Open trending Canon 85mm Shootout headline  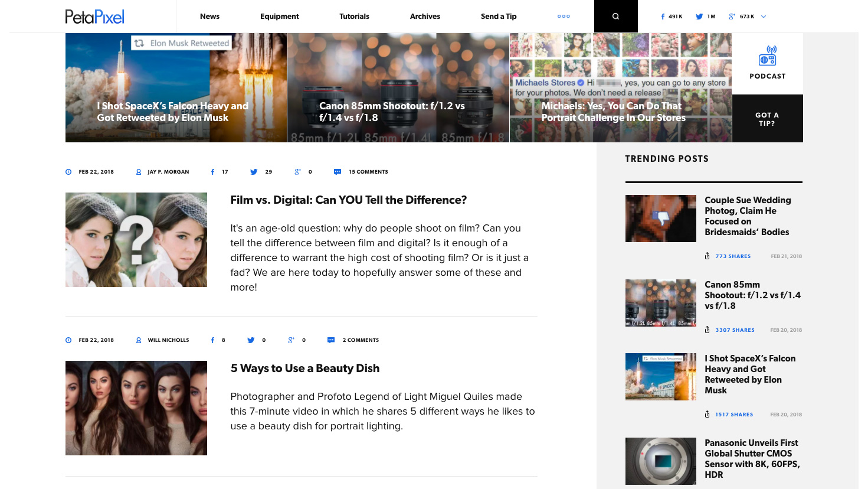pos(752,295)
